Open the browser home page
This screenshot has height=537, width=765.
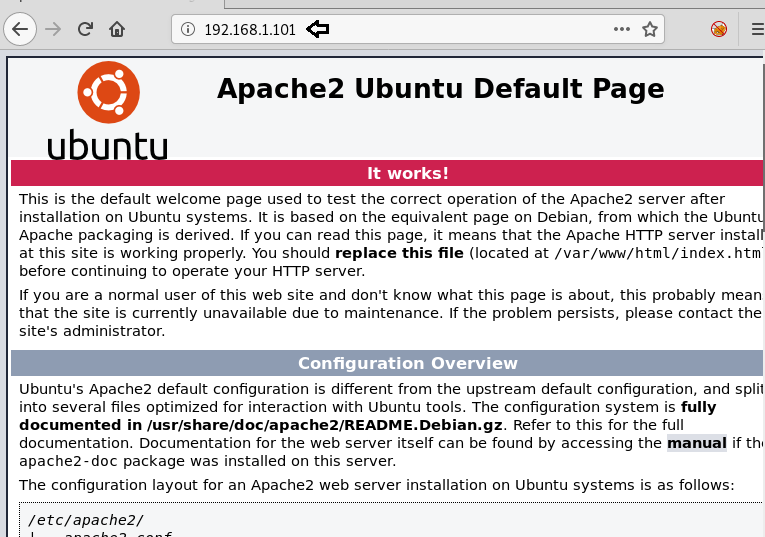117,29
